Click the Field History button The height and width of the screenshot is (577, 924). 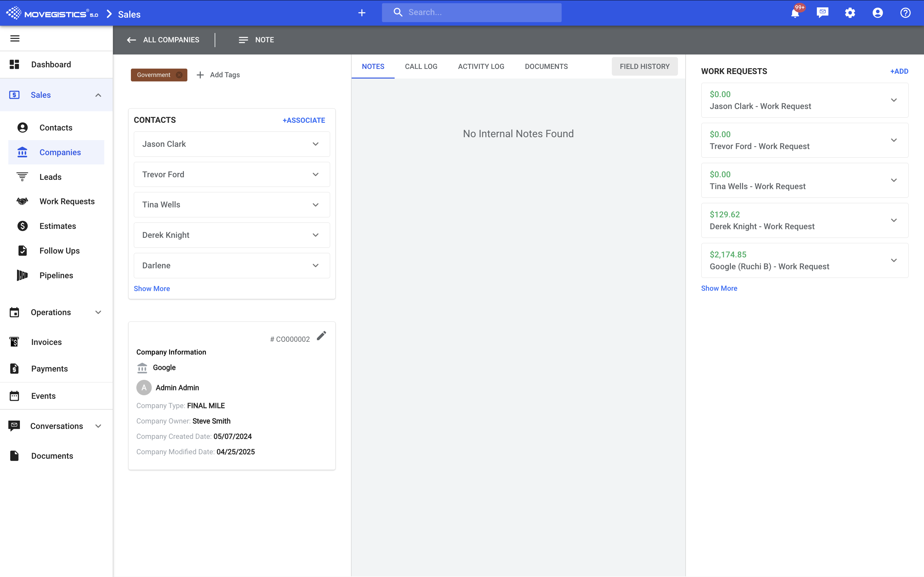coord(645,66)
